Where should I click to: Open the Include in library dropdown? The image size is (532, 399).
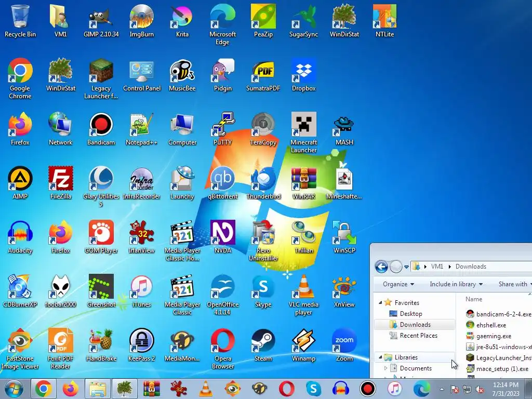[x=456, y=284]
